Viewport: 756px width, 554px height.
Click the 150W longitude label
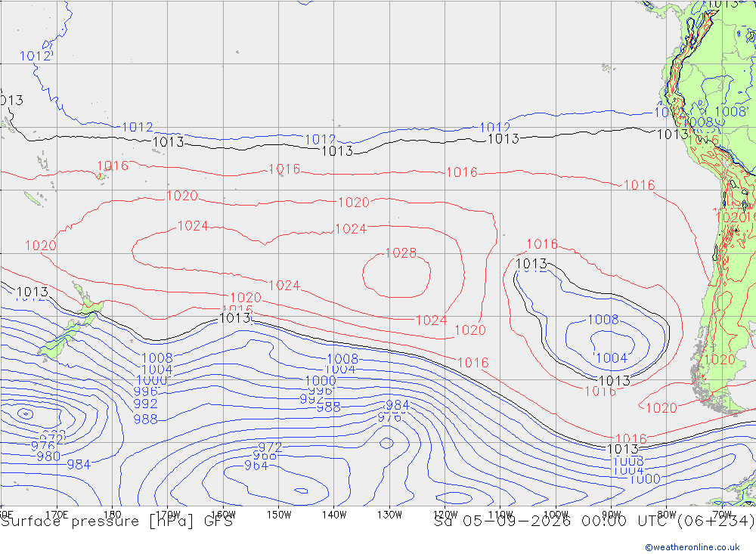point(279,515)
